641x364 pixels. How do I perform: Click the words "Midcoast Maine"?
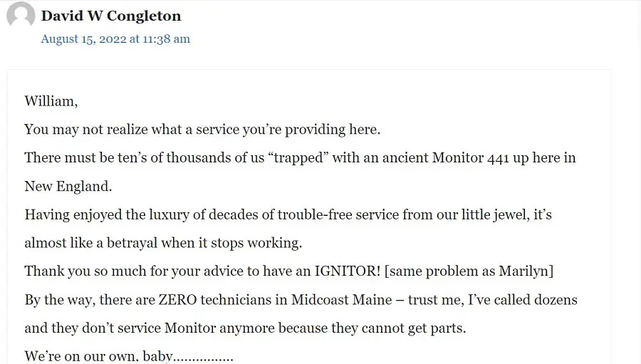click(x=341, y=300)
